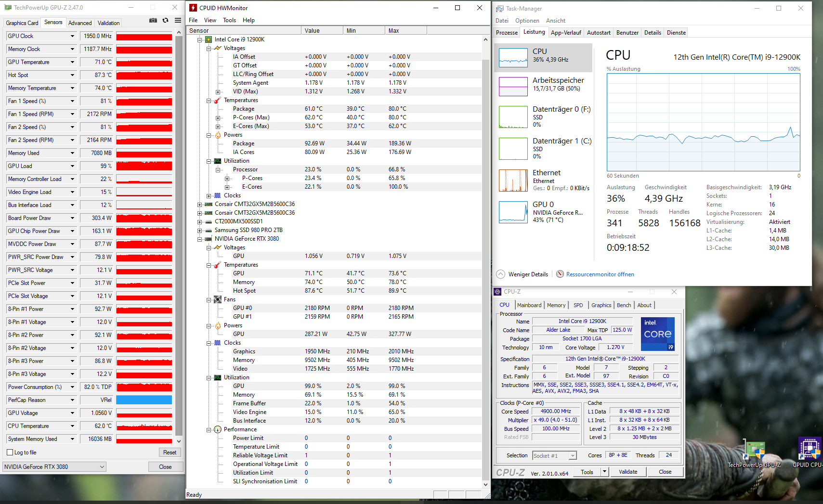The width and height of the screenshot is (823, 504).
Task: Expand the CT2000MX500SSD1 node
Action: point(199,221)
